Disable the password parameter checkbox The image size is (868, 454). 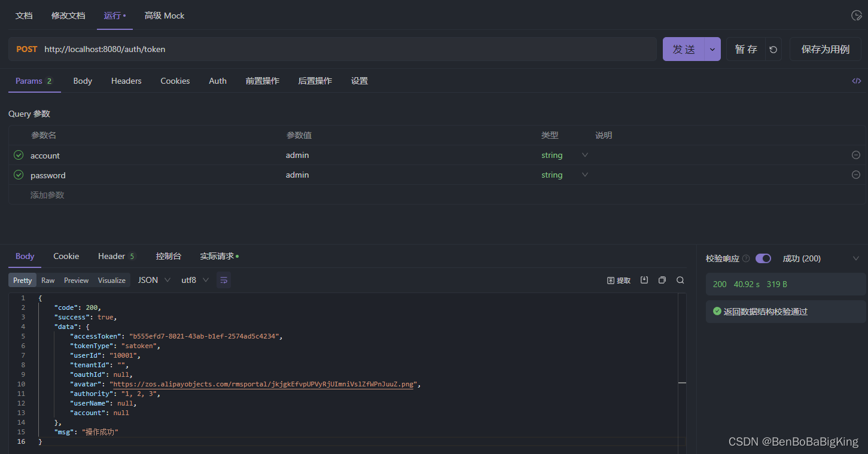pyautogui.click(x=17, y=174)
